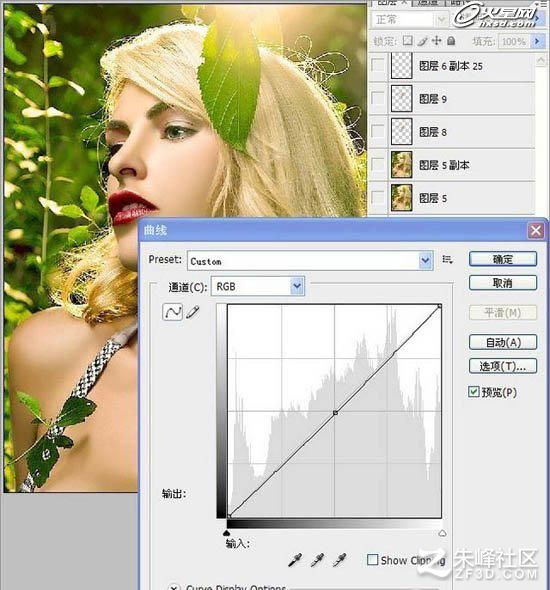
Task: Select thumbnail of 图层 5 副本
Action: pos(401,164)
